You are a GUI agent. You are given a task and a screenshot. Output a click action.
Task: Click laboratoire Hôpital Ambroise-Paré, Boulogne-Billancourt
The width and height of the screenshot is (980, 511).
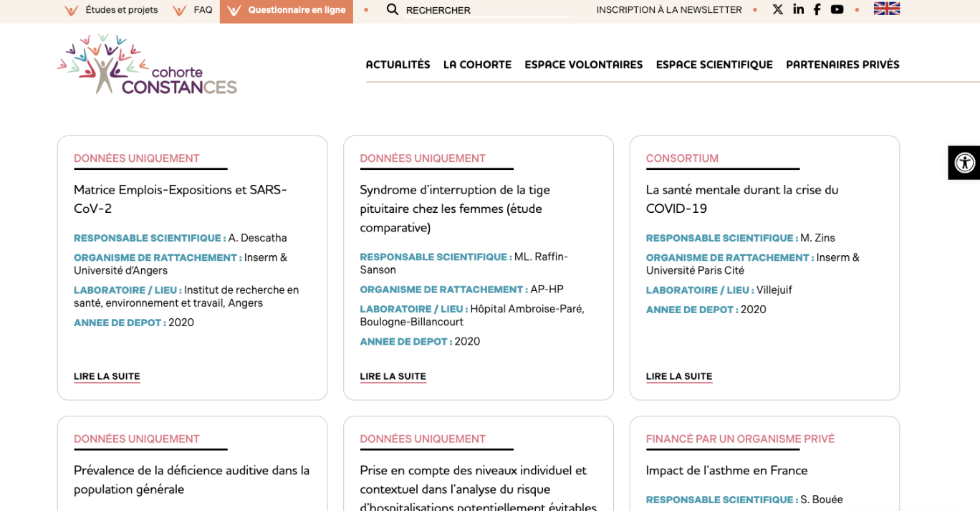point(472,315)
